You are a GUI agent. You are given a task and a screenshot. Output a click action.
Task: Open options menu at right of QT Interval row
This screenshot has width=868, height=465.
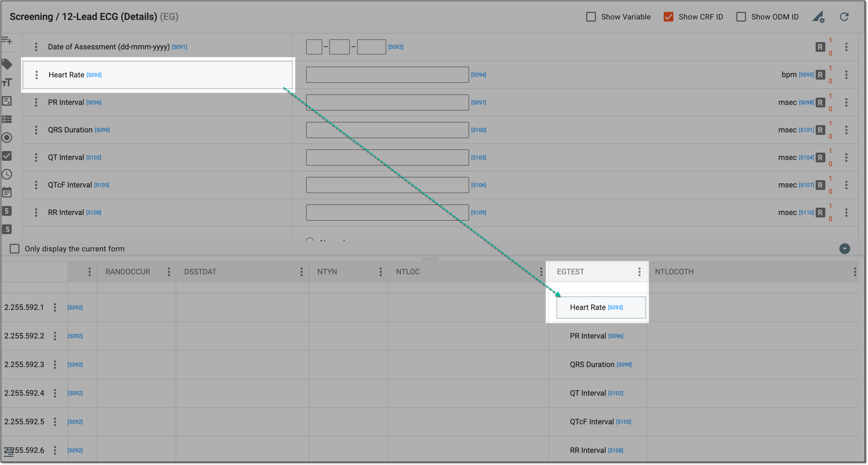846,158
